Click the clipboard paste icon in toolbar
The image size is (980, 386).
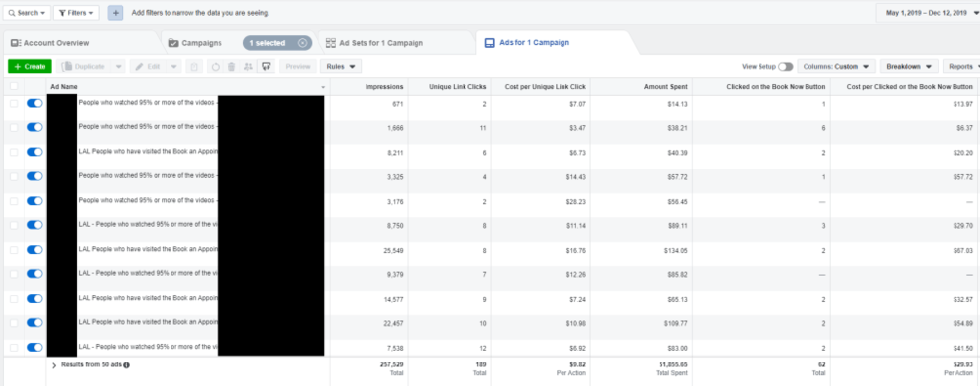194,67
